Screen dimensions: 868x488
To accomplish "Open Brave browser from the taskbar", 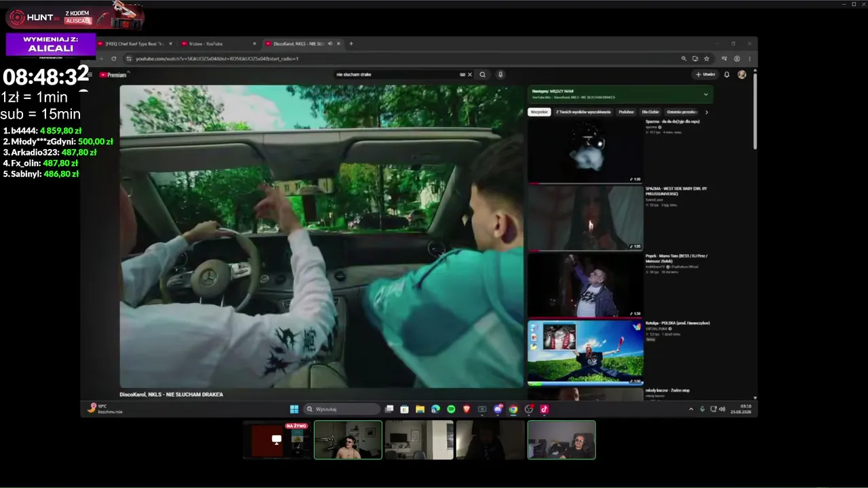I will [x=467, y=409].
